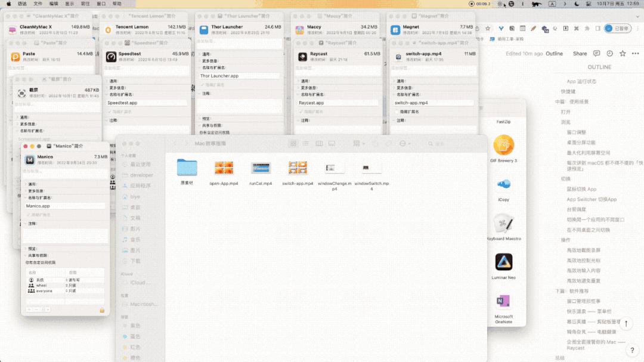Image resolution: width=644 pixels, height=362 pixels.
Task: Open the blue folder in Finder
Action: coord(187,168)
